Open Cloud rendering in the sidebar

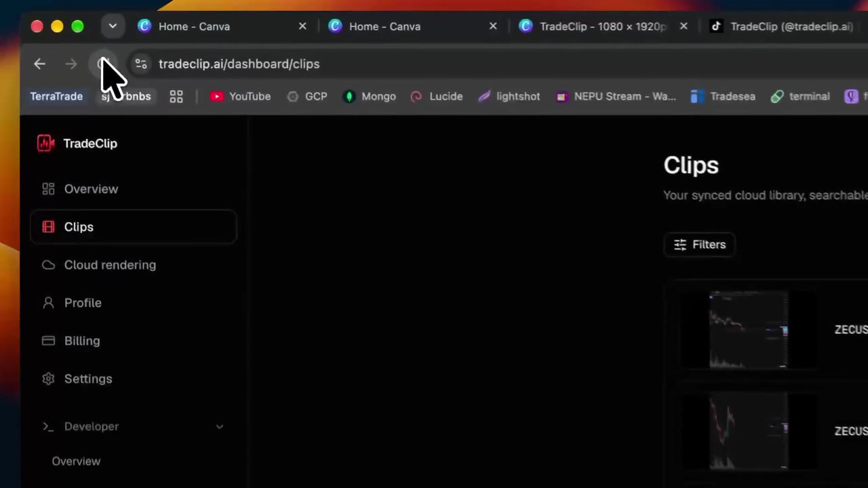click(110, 265)
